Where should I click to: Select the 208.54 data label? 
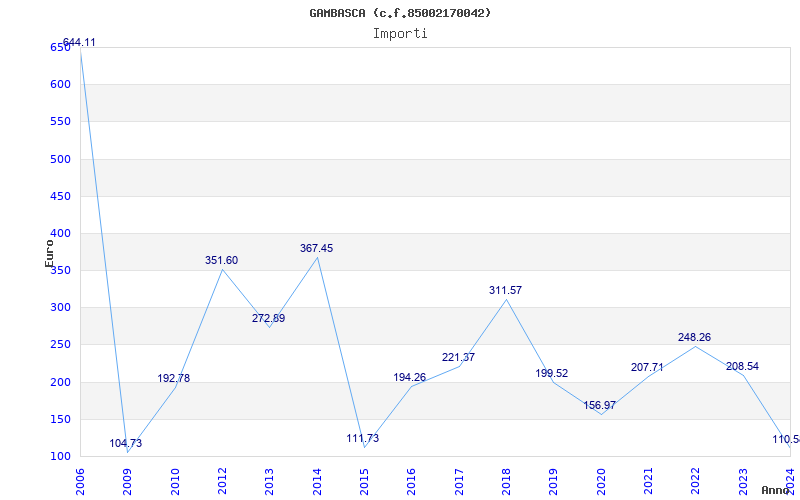click(742, 366)
